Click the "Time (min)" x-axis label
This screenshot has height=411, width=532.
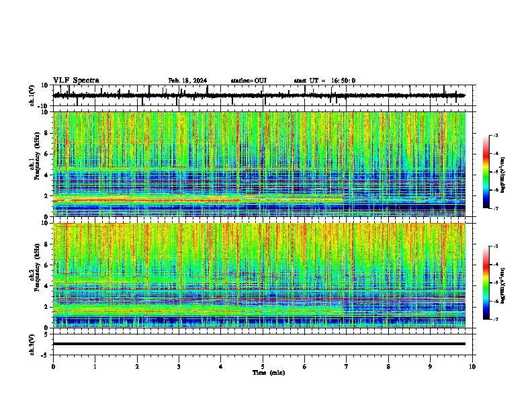coord(269,373)
